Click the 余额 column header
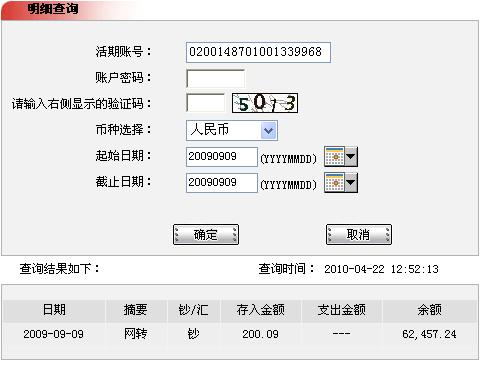The height and width of the screenshot is (366, 480). (x=430, y=310)
